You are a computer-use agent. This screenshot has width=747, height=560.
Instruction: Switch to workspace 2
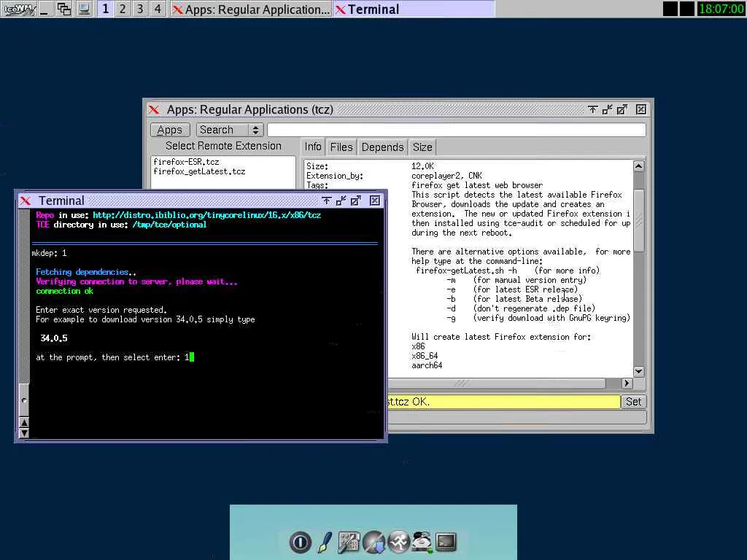[123, 9]
